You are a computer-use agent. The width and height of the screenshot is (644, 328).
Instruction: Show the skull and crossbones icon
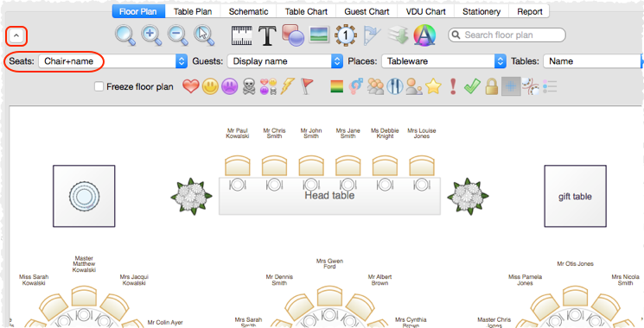249,86
